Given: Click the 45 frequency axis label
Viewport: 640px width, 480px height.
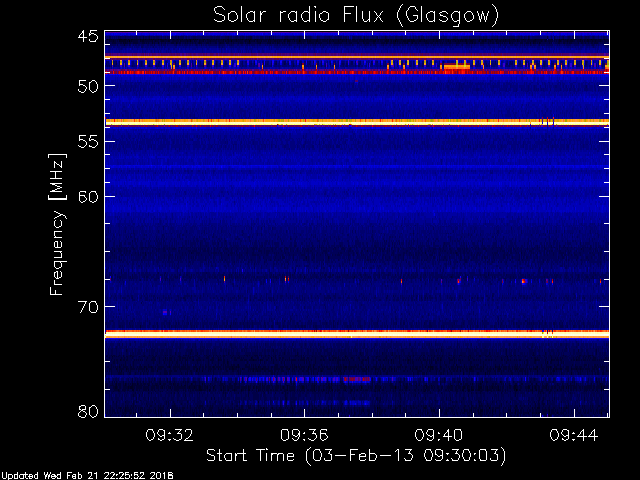Looking at the screenshot, I should (x=88, y=36).
